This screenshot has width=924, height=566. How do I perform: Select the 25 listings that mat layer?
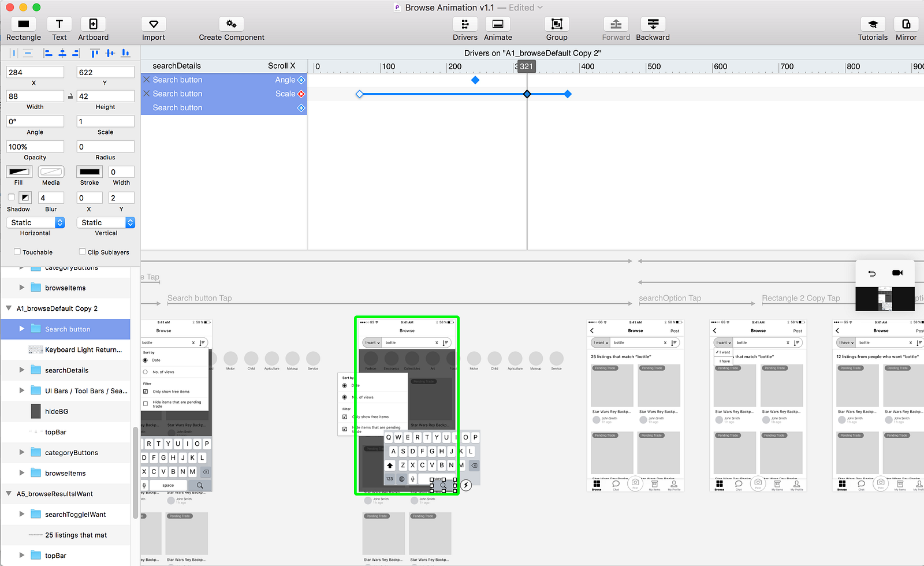[x=65, y=535]
